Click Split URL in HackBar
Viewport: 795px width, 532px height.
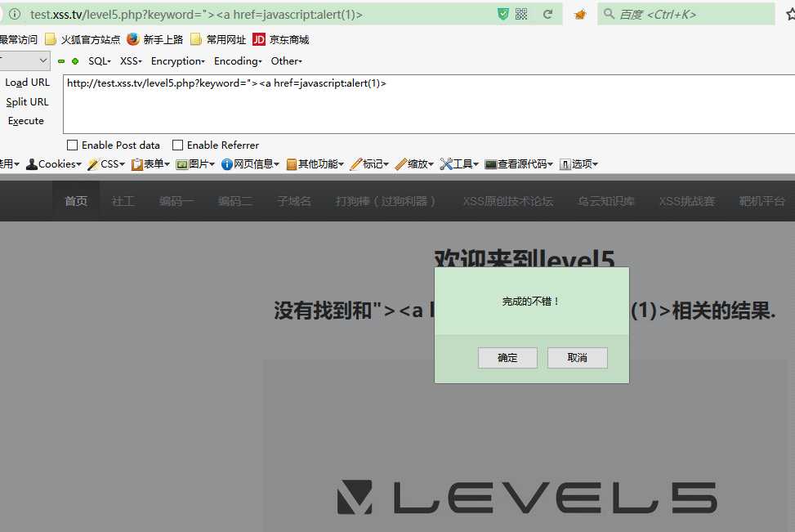pyautogui.click(x=27, y=101)
